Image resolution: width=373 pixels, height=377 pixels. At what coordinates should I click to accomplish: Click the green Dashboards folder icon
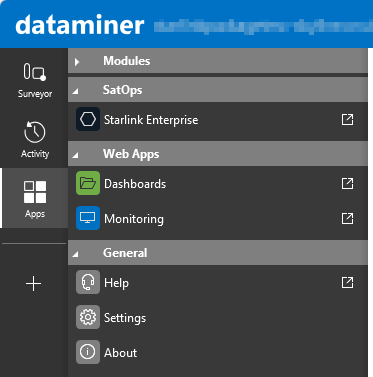coord(88,183)
